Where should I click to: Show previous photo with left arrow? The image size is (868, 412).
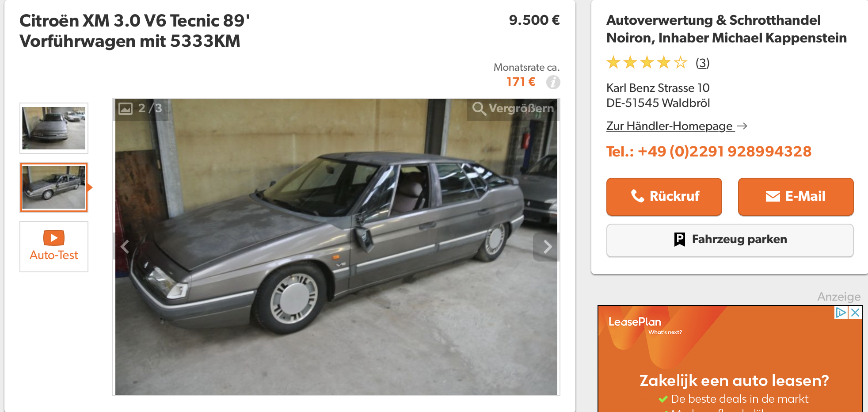[x=126, y=247]
